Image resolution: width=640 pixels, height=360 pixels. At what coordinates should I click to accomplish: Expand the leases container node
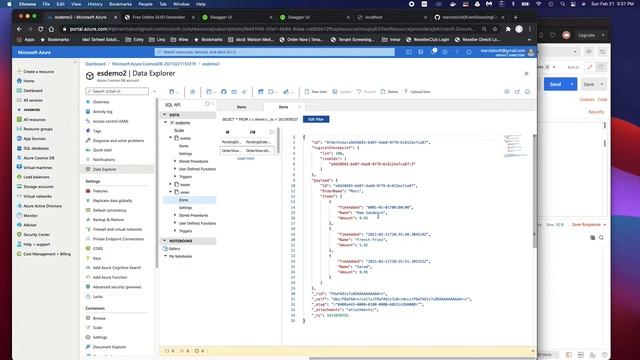coord(171,184)
